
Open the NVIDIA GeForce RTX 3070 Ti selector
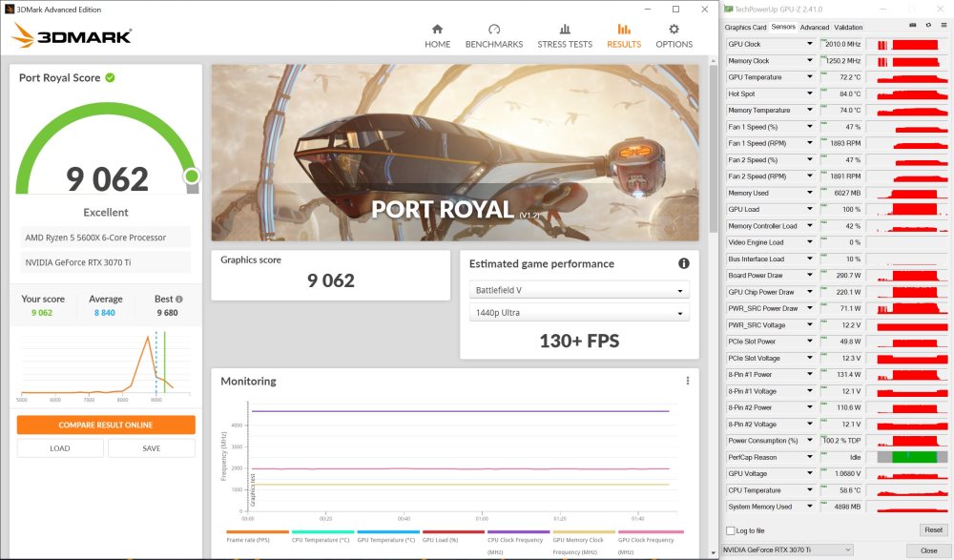click(788, 550)
